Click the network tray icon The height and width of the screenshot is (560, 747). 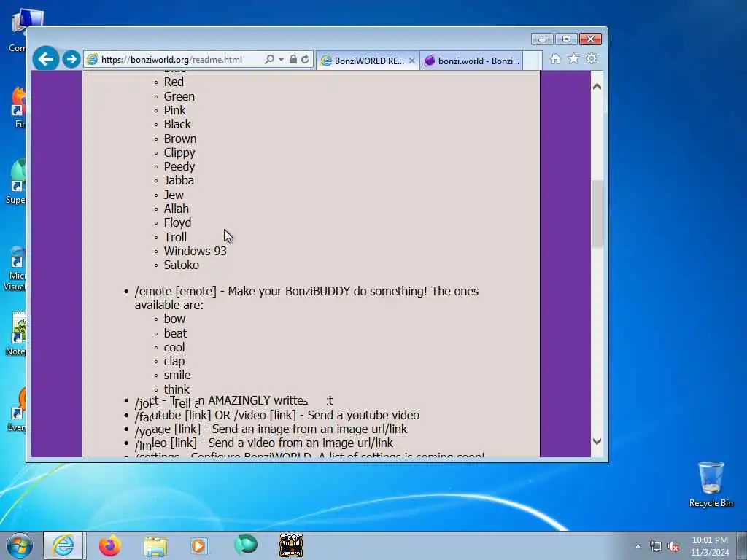tap(656, 547)
